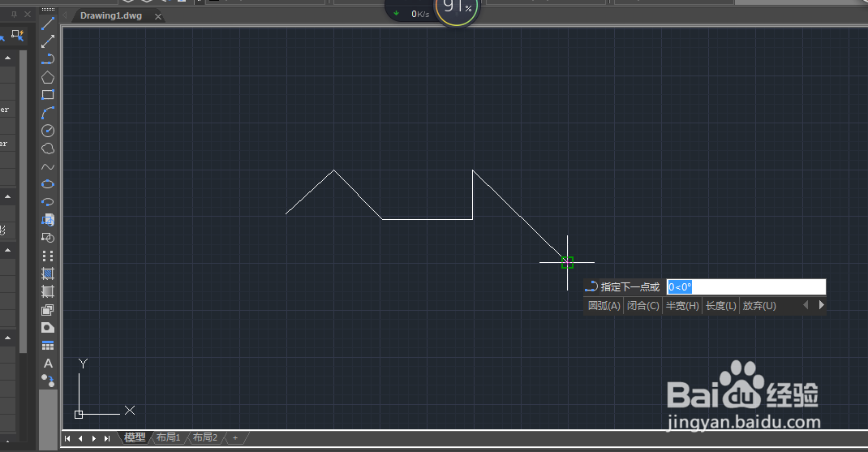Go to previous layout tab
The image size is (868, 452).
[81, 438]
